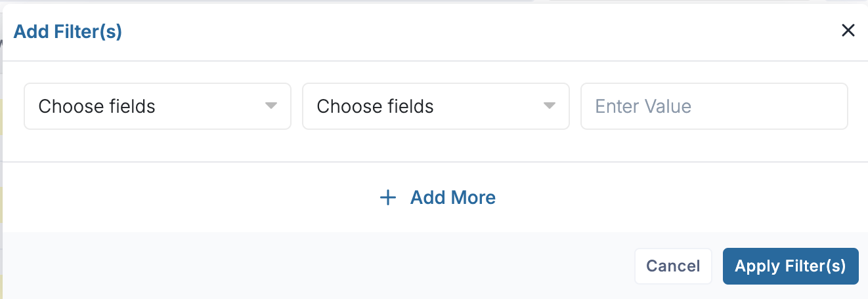
Task: Select the middle filter condition combo box
Action: pos(435,106)
